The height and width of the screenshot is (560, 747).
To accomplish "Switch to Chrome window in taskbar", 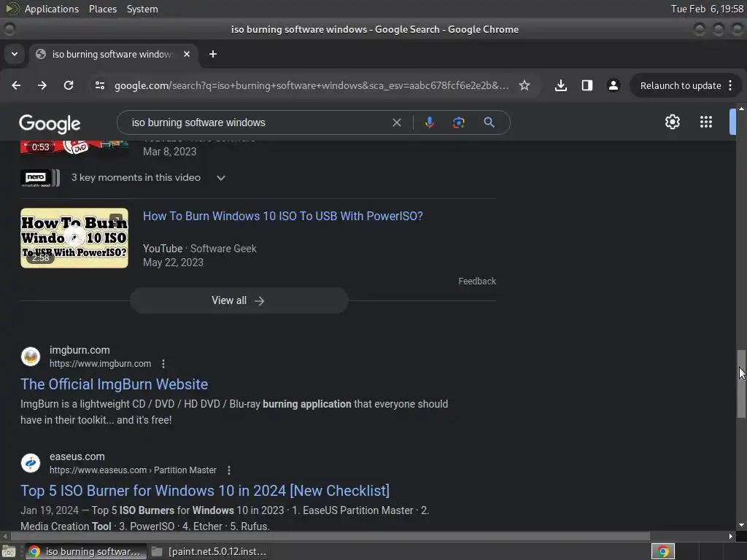I will (x=85, y=551).
